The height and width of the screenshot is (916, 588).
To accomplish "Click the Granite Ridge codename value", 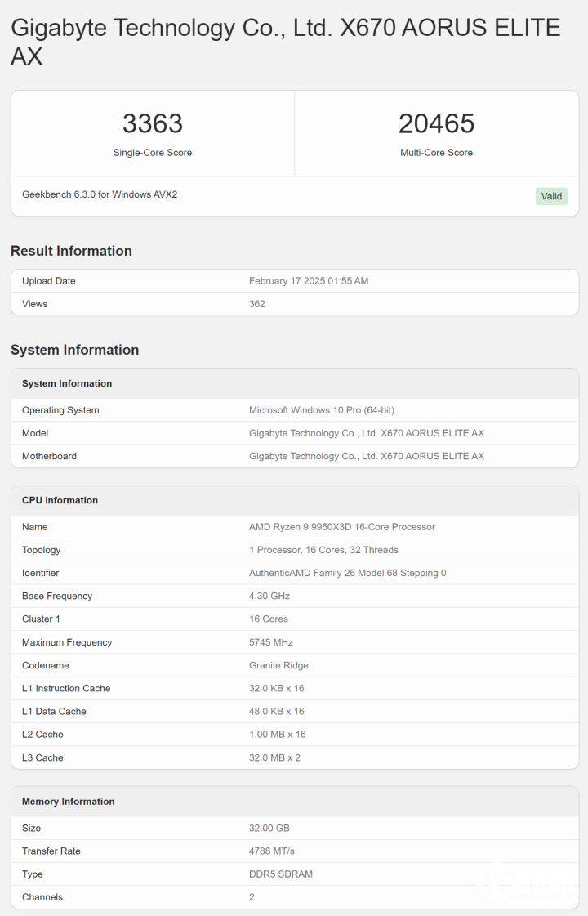I will [278, 665].
